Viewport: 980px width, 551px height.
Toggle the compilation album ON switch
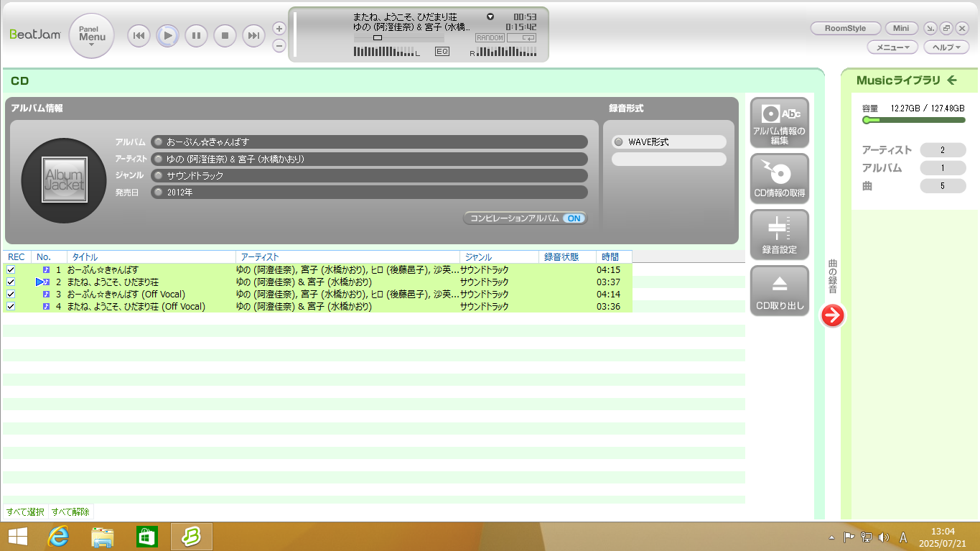pyautogui.click(x=574, y=218)
